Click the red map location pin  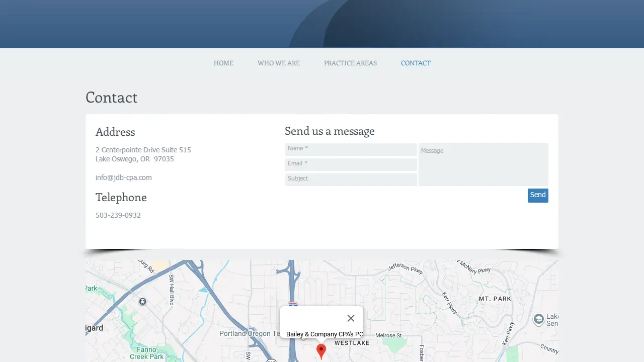point(321,351)
